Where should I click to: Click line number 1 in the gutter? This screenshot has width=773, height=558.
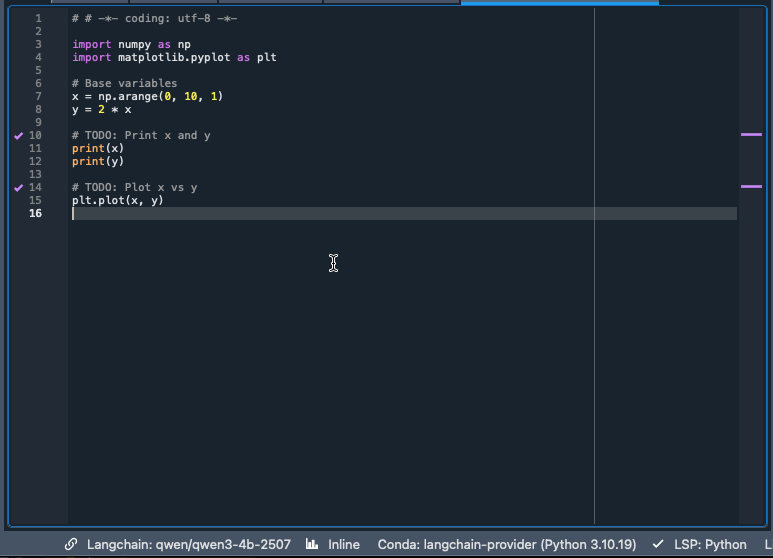38,18
